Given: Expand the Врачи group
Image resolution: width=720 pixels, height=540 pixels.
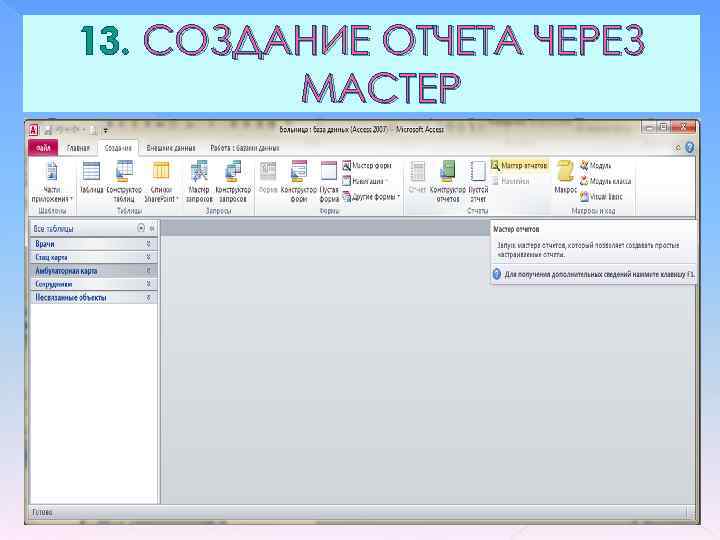Looking at the screenshot, I should click(148, 244).
